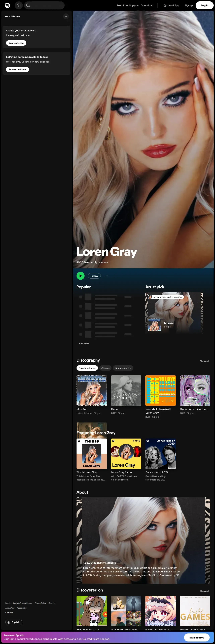
Task: Click the Create playlist button
Action: click(x=16, y=43)
